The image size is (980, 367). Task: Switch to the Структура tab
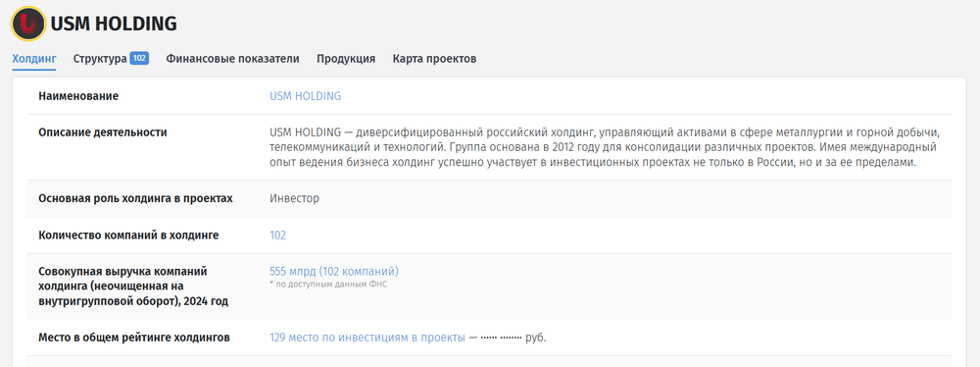tap(100, 59)
